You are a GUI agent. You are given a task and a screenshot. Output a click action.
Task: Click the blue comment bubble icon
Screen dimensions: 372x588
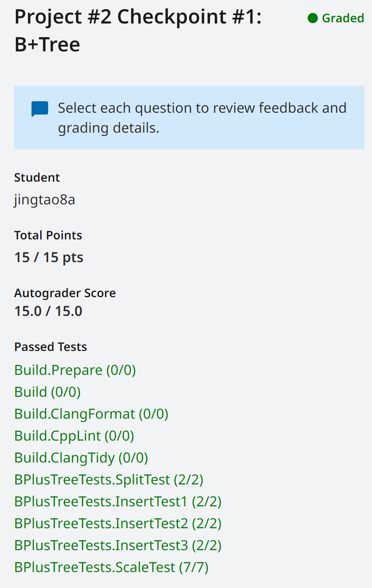[40, 109]
